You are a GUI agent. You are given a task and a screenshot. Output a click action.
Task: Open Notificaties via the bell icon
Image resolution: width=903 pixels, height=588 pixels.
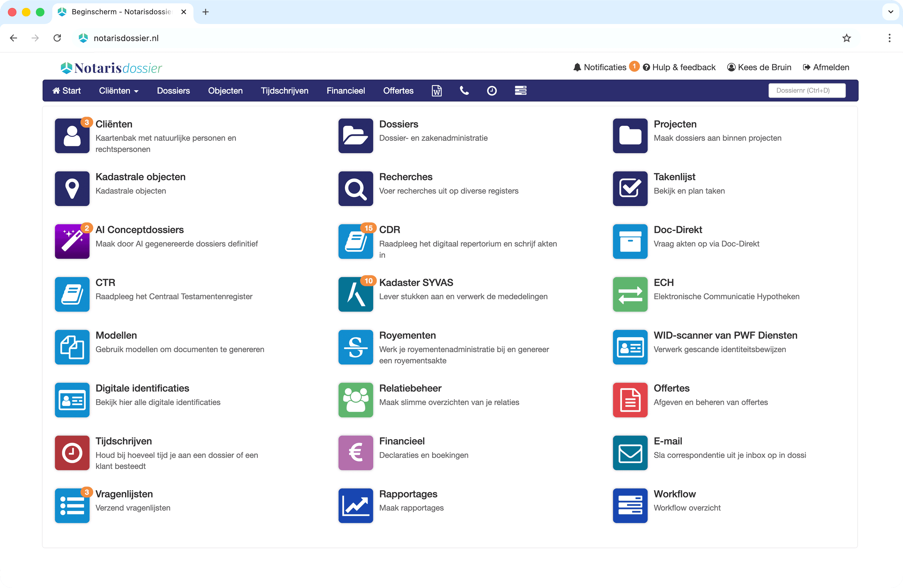click(x=577, y=67)
